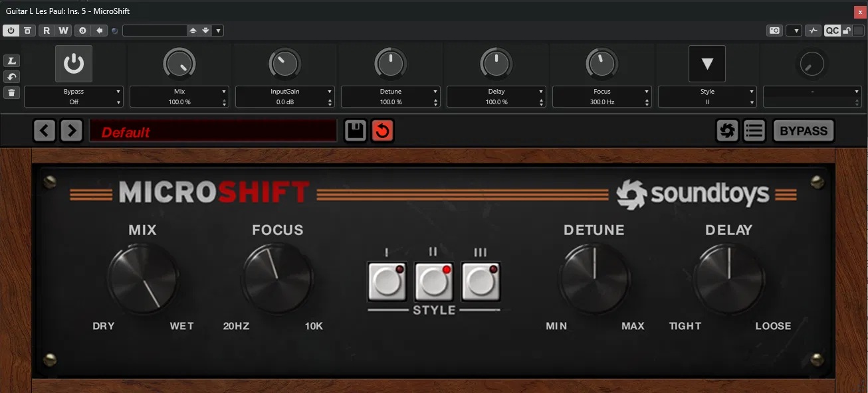Load previous host preset with up arrow
Image resolution: width=868 pixels, height=393 pixels.
[193, 31]
